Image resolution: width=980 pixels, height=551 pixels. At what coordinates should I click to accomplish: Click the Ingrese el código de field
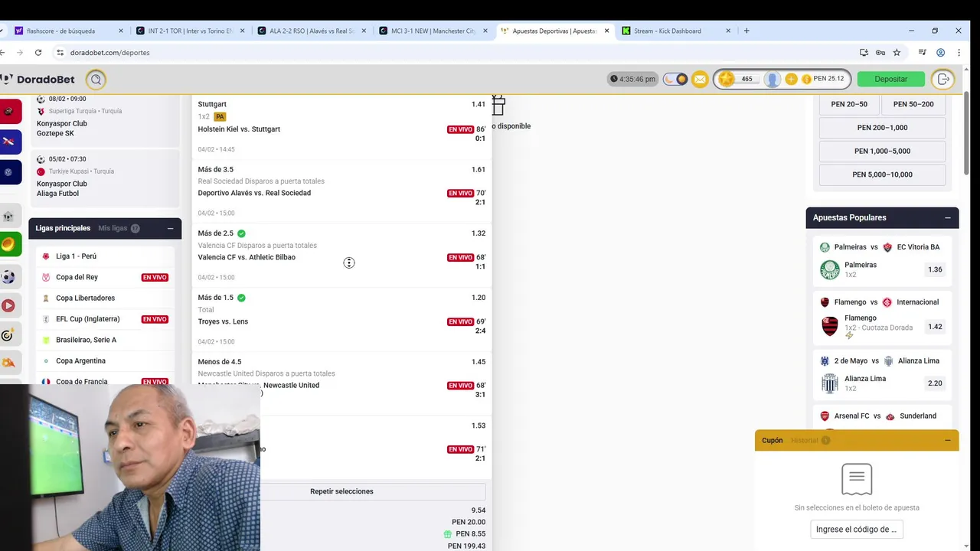tap(856, 529)
